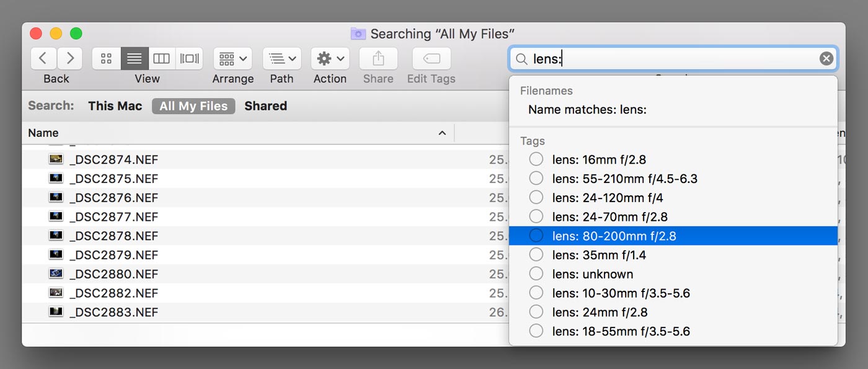The image size is (868, 369).
Task: Open the Arrange dropdown
Action: [x=232, y=58]
